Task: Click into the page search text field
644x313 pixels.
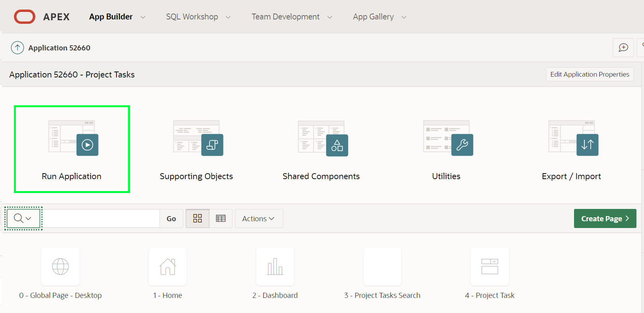Action: point(101,218)
